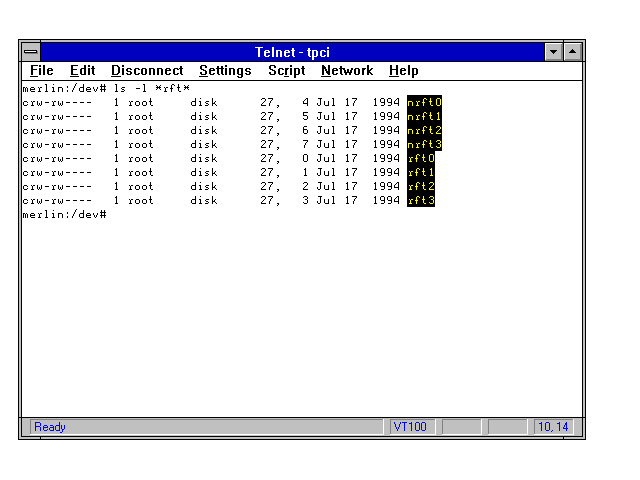Open the Disconnect menu

pos(147,71)
